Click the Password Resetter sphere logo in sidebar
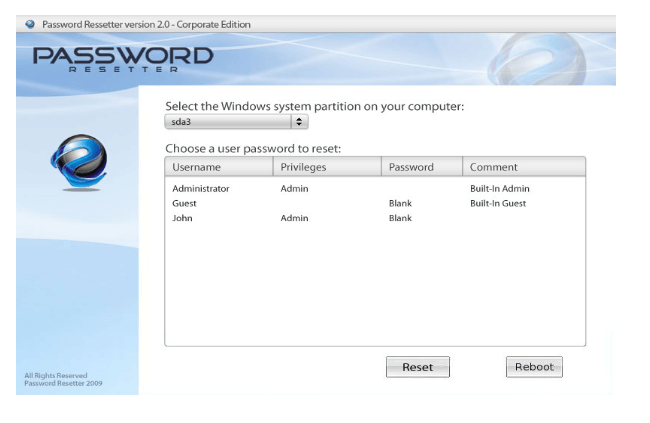 79,162
